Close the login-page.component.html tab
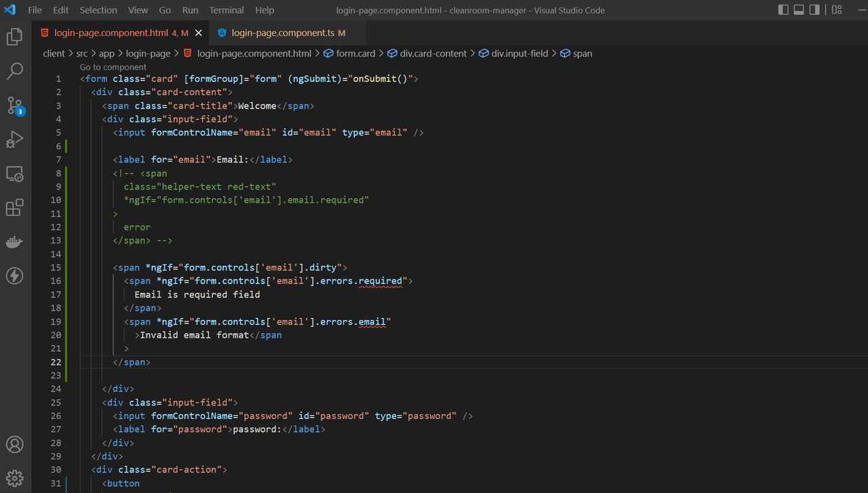This screenshot has width=868, height=493. [x=199, y=33]
